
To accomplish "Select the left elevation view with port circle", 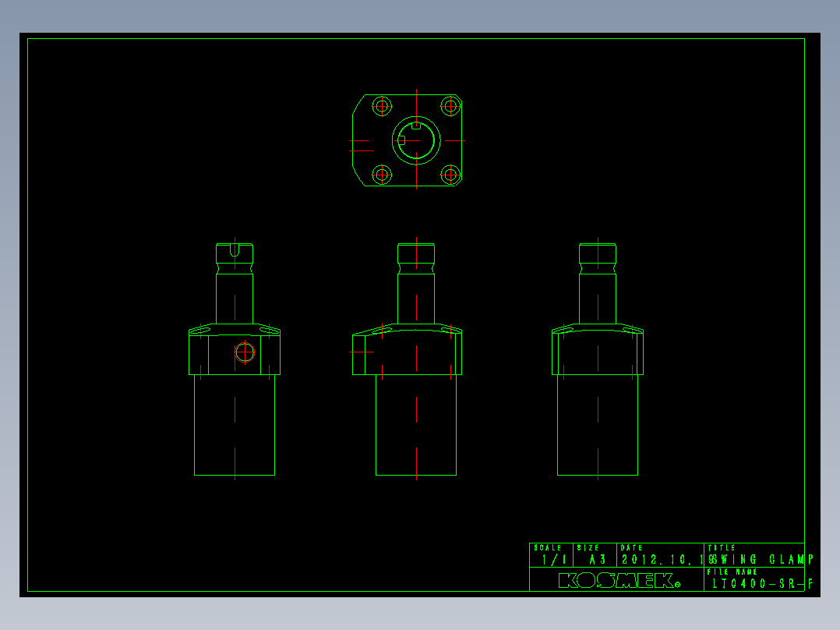I will pos(235,359).
